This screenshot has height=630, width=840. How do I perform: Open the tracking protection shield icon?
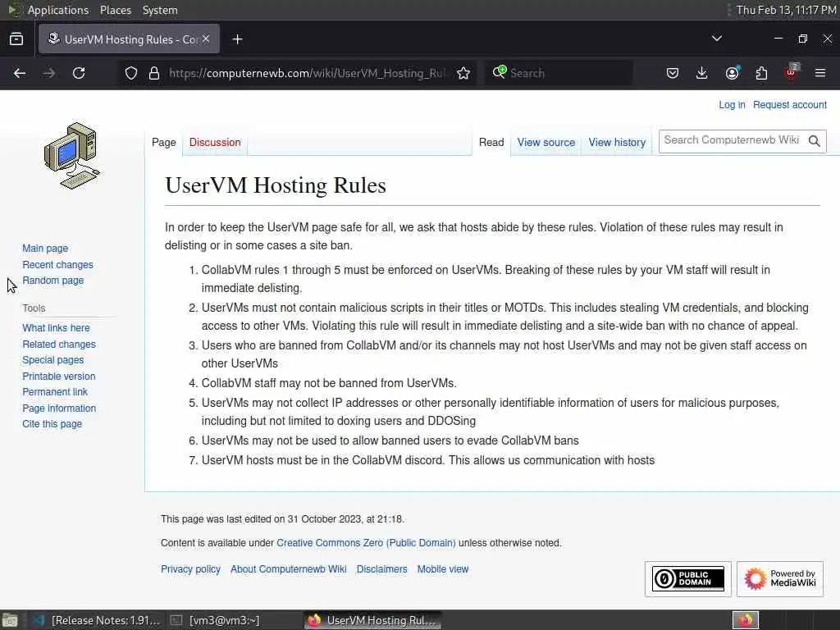131,73
